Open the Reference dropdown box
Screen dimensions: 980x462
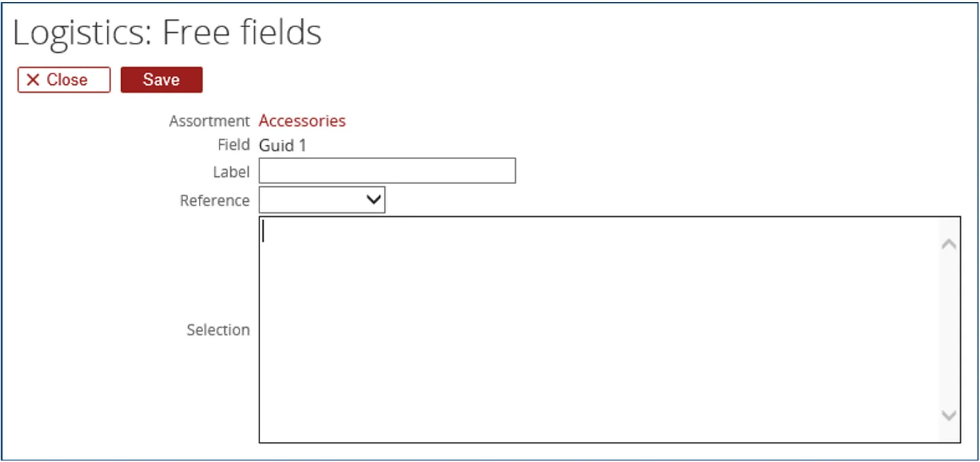(314, 200)
